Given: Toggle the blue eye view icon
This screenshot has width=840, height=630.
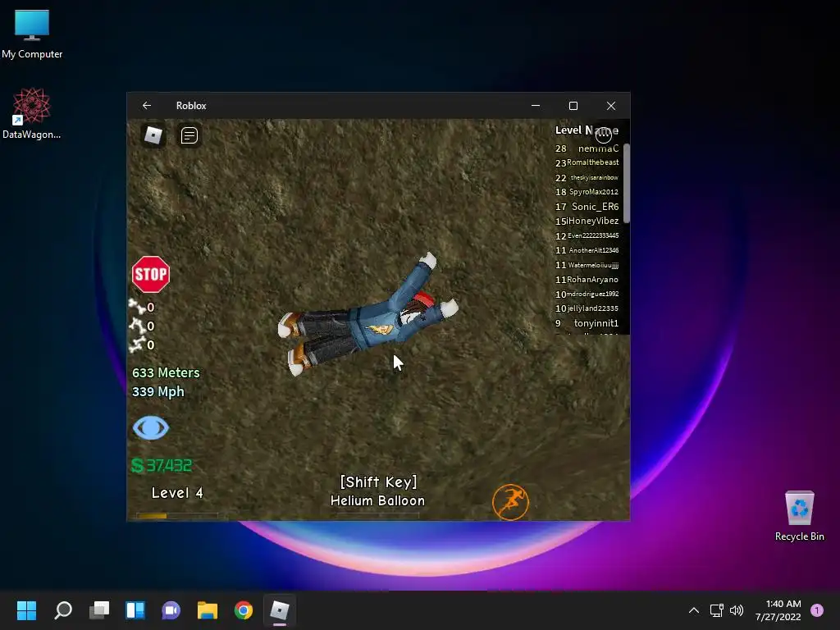Looking at the screenshot, I should 151,428.
